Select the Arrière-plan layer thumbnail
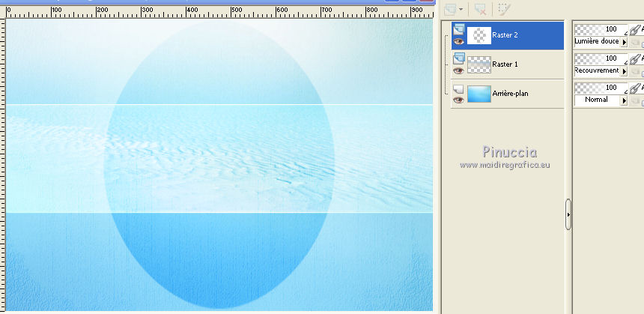 pos(479,94)
